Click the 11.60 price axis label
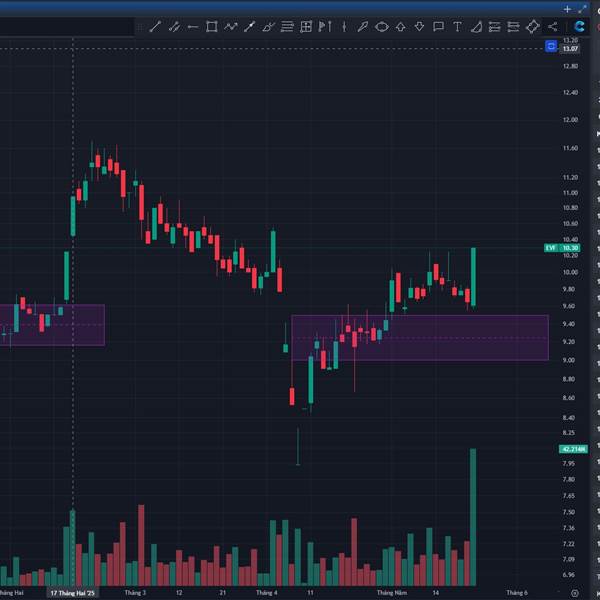 pyautogui.click(x=570, y=148)
